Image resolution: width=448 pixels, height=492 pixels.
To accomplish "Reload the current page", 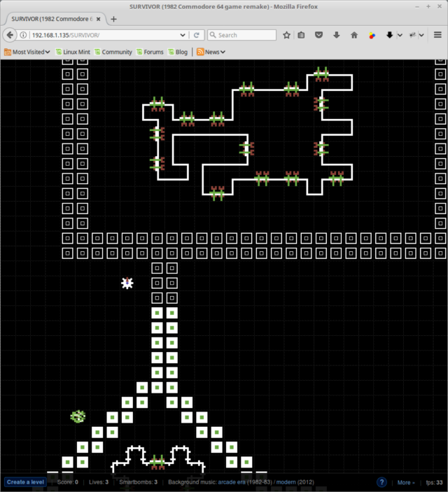I will [x=197, y=35].
